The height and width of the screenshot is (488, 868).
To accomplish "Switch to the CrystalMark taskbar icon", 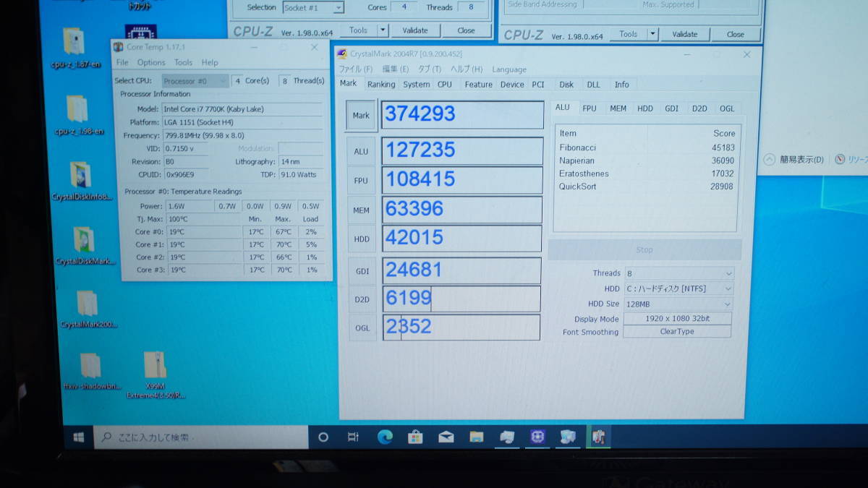I will [568, 437].
